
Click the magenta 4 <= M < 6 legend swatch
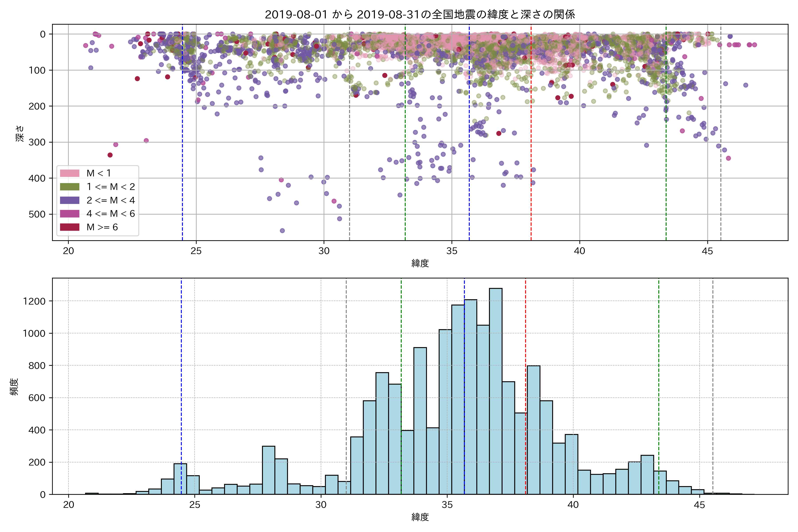click(70, 214)
